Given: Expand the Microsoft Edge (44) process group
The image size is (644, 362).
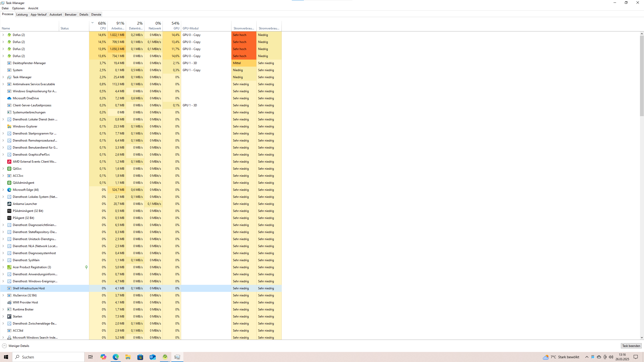Looking at the screenshot, I should tap(3, 190).
